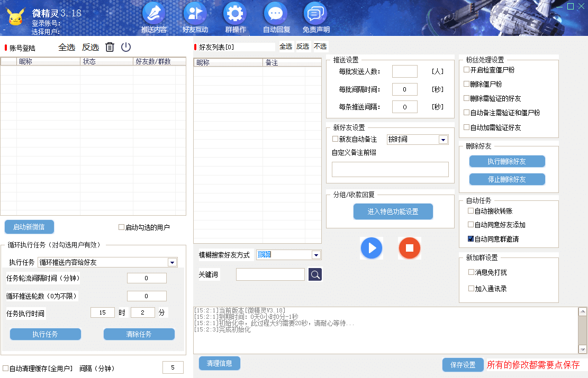Click 全选 above friend list
Image resolution: width=588 pixels, height=378 pixels.
tap(286, 47)
